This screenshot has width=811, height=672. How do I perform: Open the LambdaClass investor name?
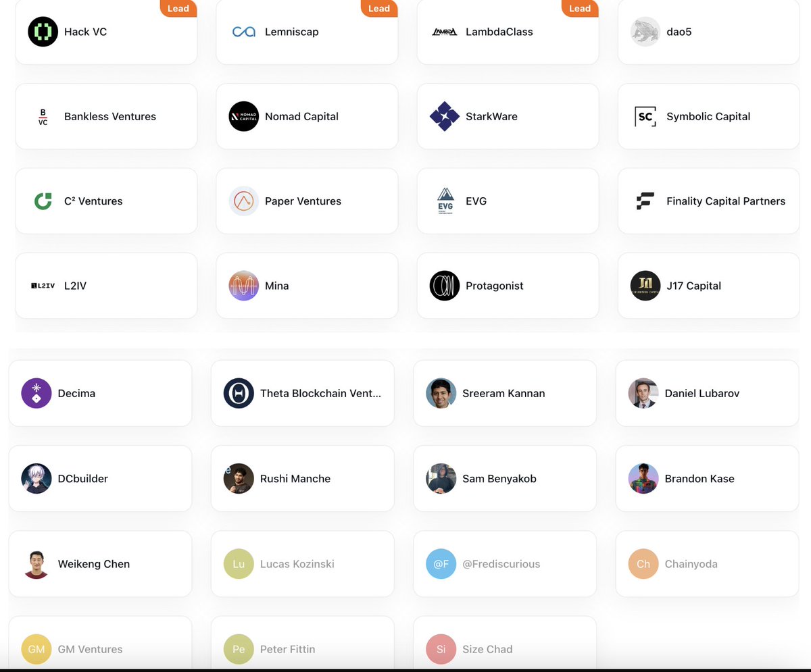pyautogui.click(x=499, y=32)
